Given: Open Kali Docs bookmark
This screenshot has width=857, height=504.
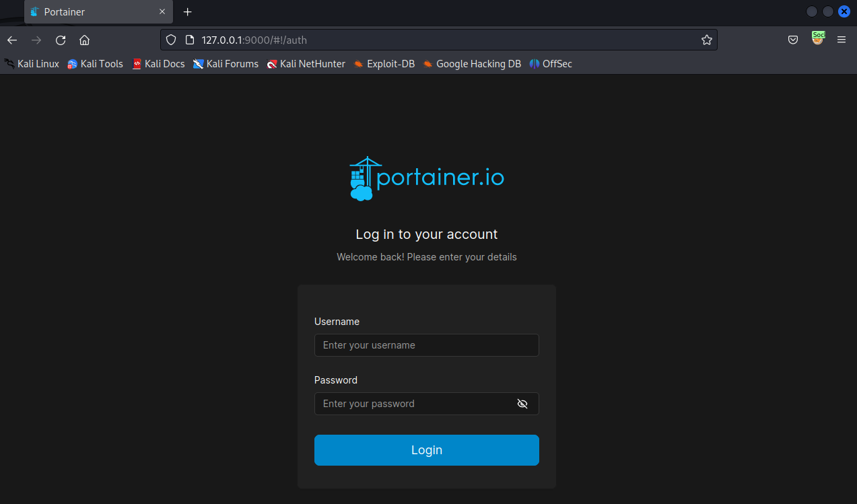Looking at the screenshot, I should 158,64.
